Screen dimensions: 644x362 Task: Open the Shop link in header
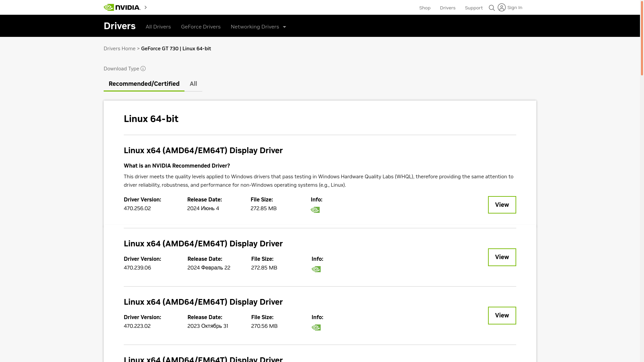pos(425,8)
